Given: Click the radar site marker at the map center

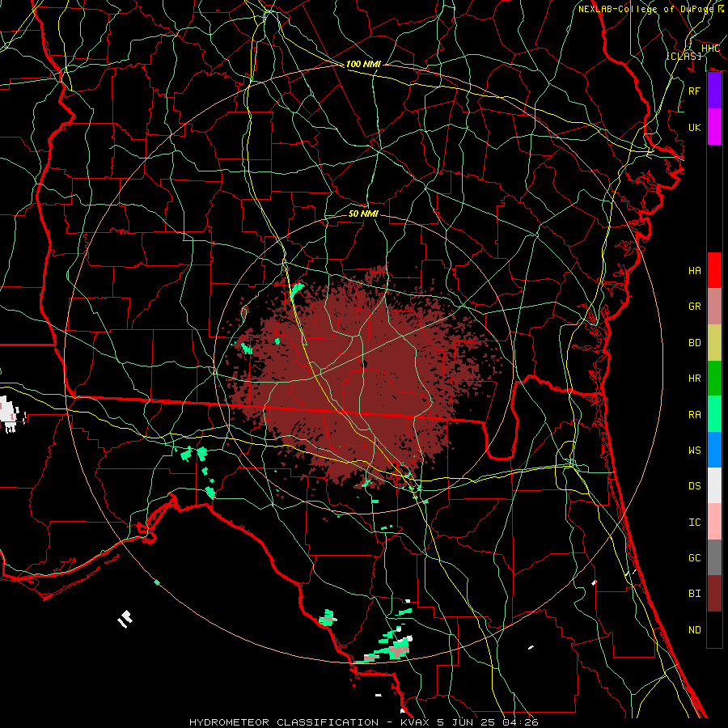Looking at the screenshot, I should tap(365, 364).
